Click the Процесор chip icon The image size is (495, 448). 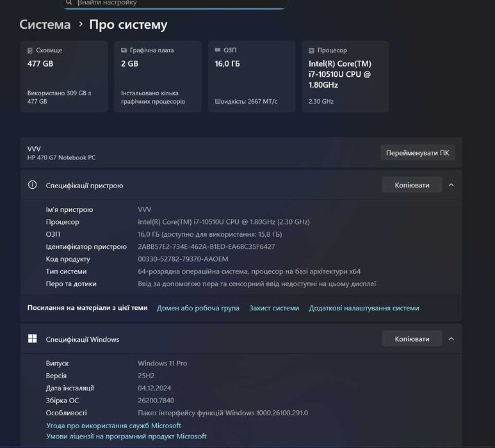(x=311, y=51)
